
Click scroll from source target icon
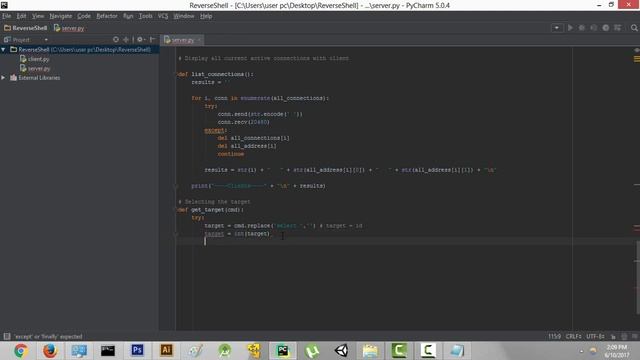[116, 40]
